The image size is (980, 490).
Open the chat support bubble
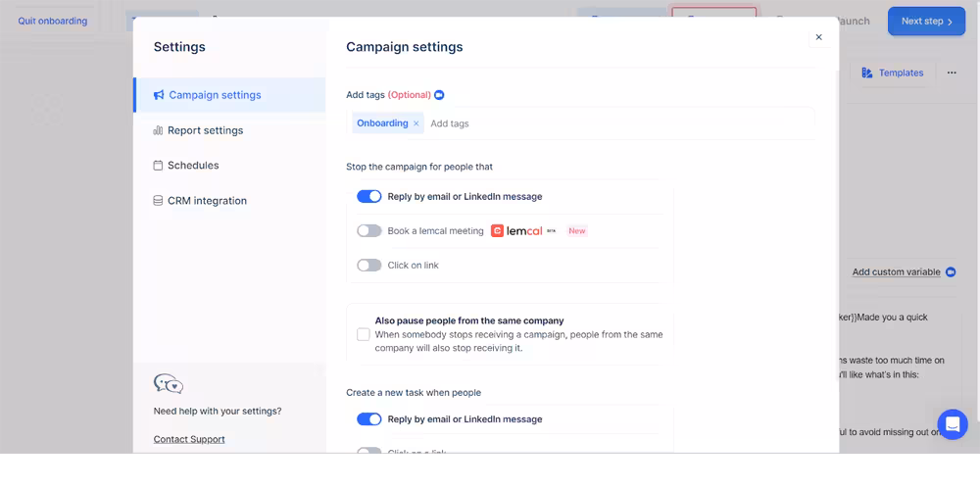click(952, 424)
